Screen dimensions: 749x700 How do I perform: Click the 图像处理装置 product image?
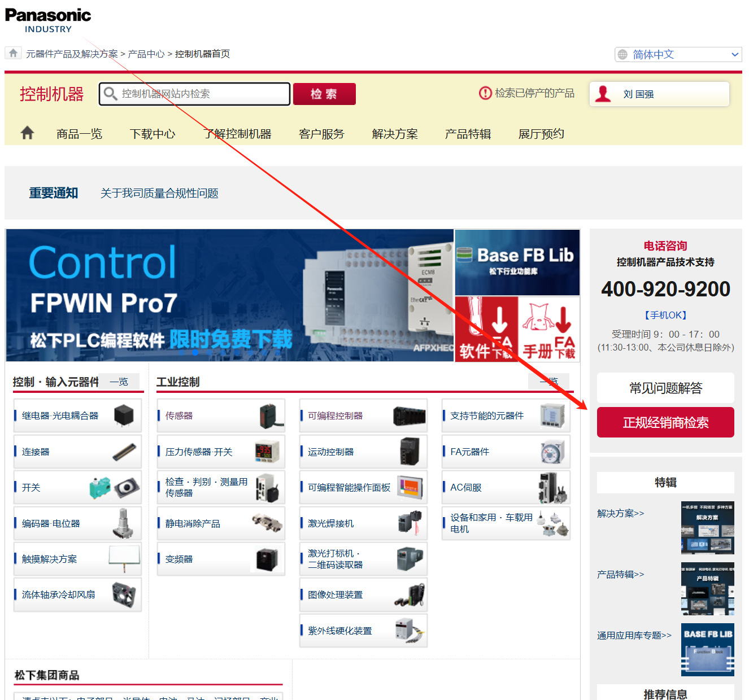click(410, 595)
